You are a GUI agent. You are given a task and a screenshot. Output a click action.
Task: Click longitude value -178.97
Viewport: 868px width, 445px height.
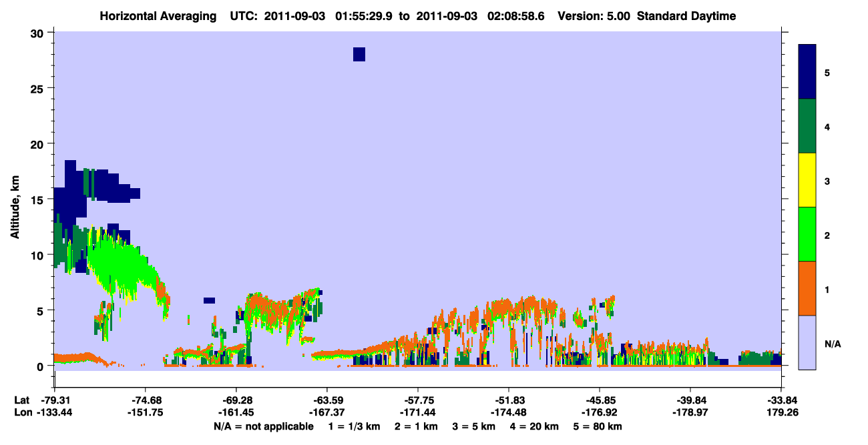pyautogui.click(x=690, y=412)
